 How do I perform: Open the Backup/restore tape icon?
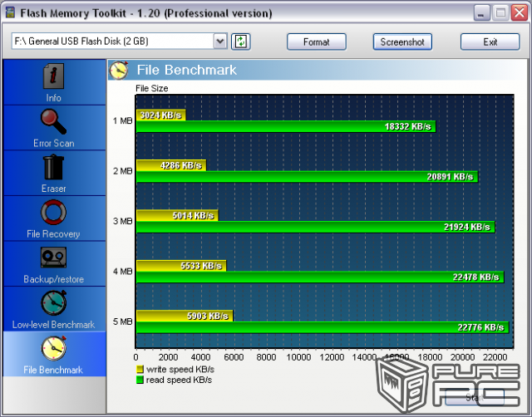click(53, 258)
